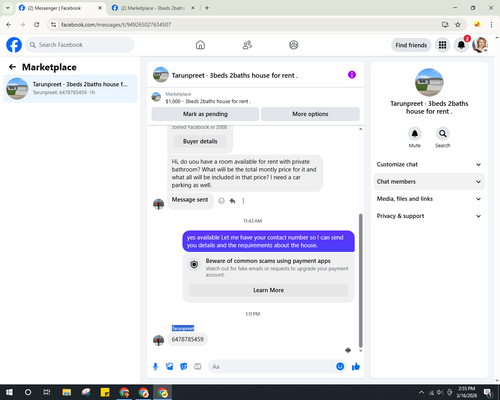Open a new browser tab
500x400 pixels.
207,8
